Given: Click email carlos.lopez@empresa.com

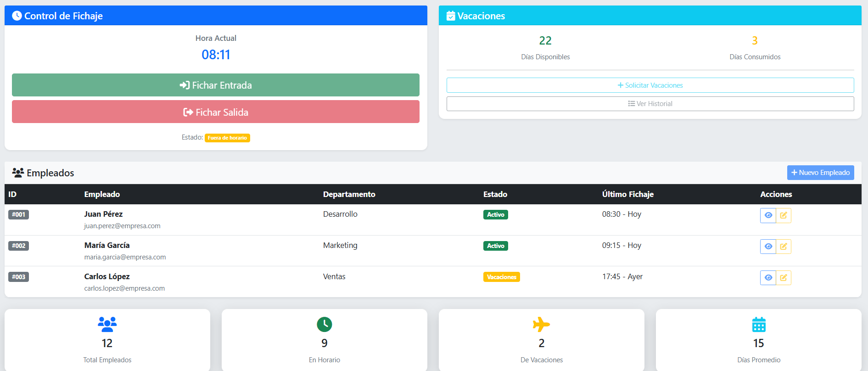Looking at the screenshot, I should (x=124, y=288).
